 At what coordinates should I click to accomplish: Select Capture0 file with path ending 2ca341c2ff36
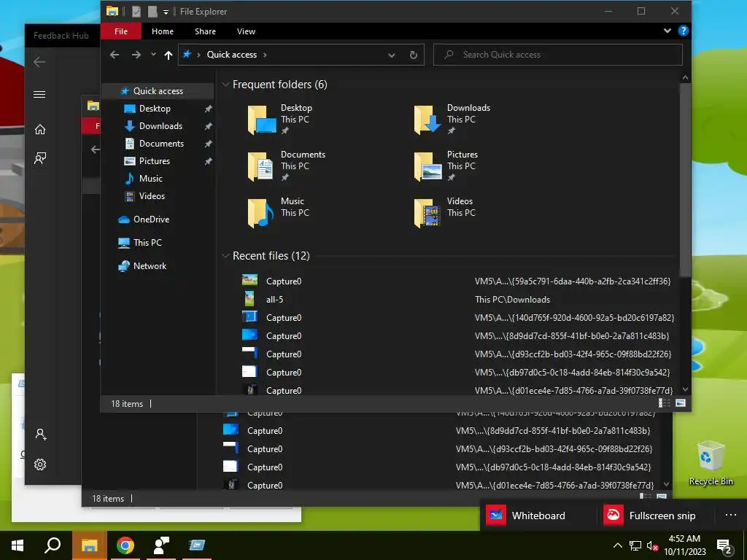[457, 281]
